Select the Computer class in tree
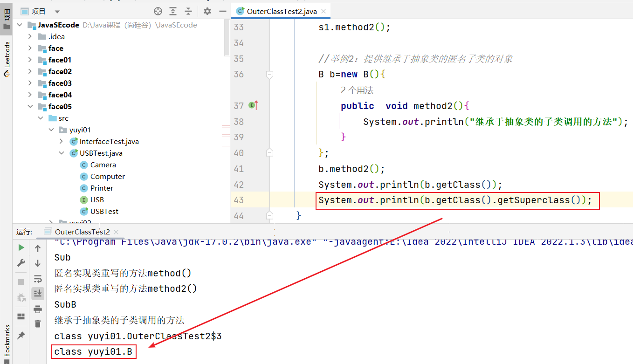The image size is (633, 364). coord(108,176)
